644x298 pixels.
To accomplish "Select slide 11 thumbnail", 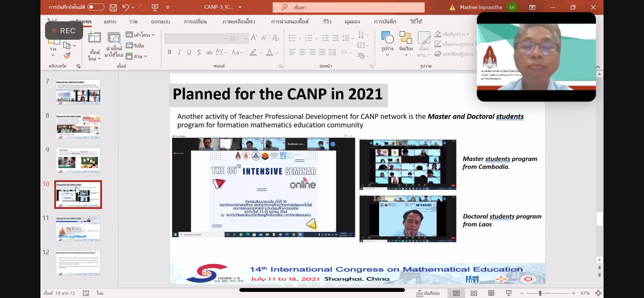I will pos(78,228).
